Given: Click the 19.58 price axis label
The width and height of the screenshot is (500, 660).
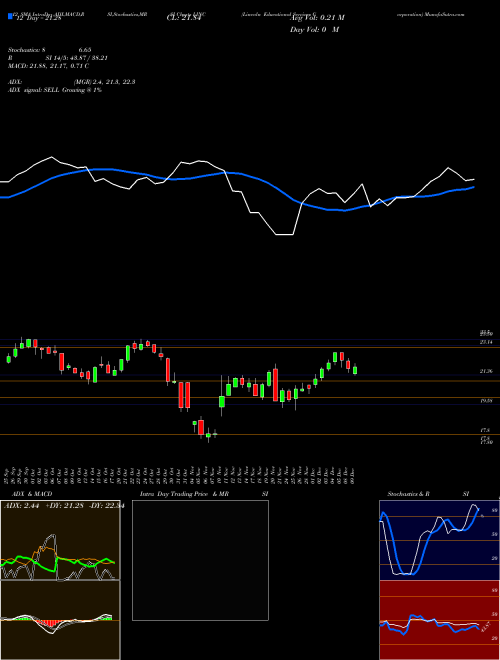Looking at the screenshot, I should (486, 401).
